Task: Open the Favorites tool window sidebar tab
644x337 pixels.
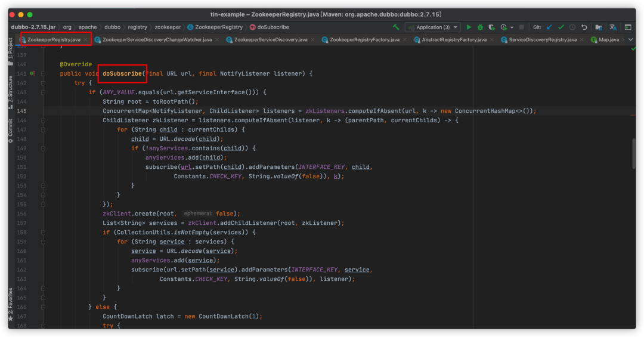Action: [11, 304]
